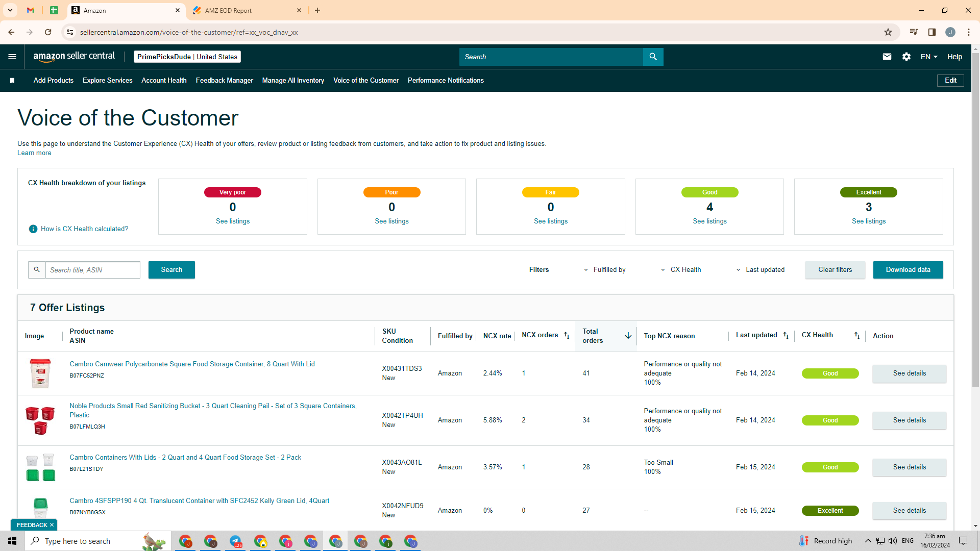Open the site information icon in address bar
This screenshot has height=551, width=980.
point(70,32)
